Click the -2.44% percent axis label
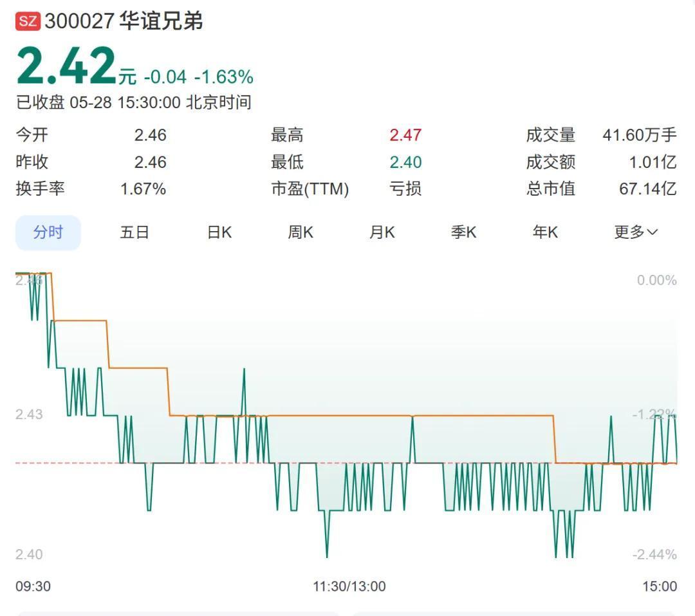The width and height of the screenshot is (695, 616). [x=654, y=554]
